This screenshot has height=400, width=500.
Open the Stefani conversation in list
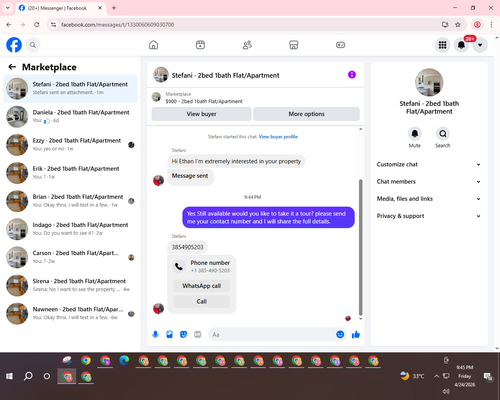[70, 89]
